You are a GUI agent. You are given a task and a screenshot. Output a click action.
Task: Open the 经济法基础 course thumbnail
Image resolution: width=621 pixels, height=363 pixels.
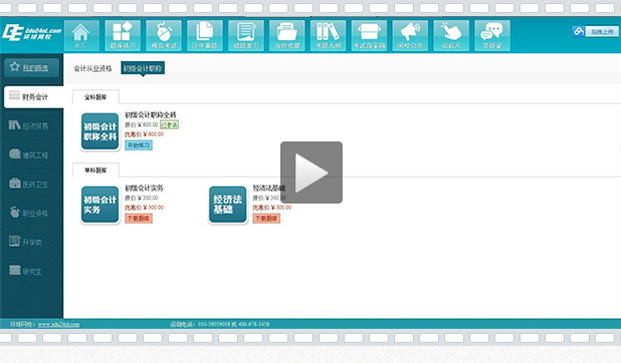click(228, 205)
